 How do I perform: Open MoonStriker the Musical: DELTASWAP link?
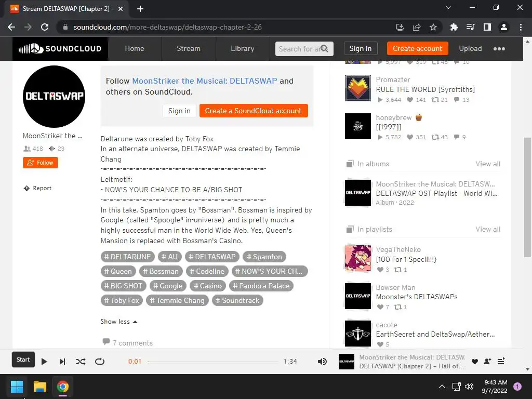pyautogui.click(x=205, y=81)
